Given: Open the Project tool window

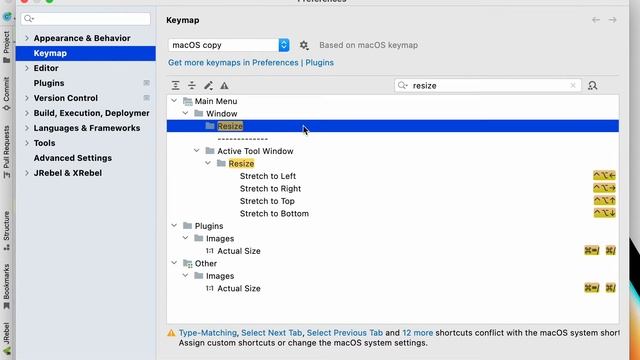Looking at the screenshot, I should click(7, 47).
